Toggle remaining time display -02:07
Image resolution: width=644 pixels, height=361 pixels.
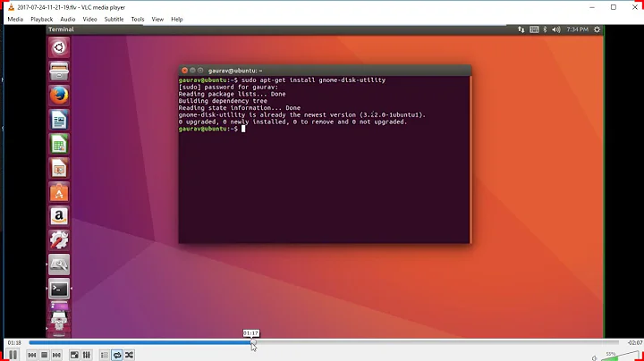(634, 342)
